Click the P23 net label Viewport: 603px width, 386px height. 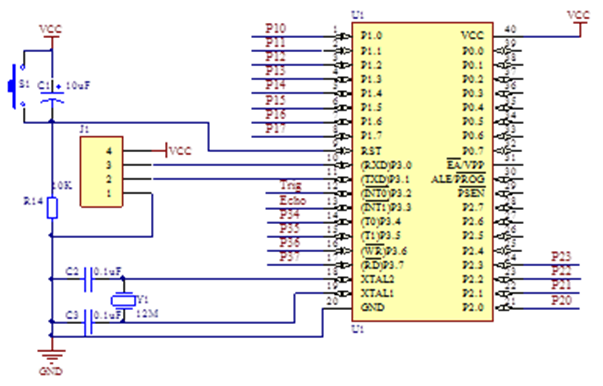pyautogui.click(x=561, y=256)
